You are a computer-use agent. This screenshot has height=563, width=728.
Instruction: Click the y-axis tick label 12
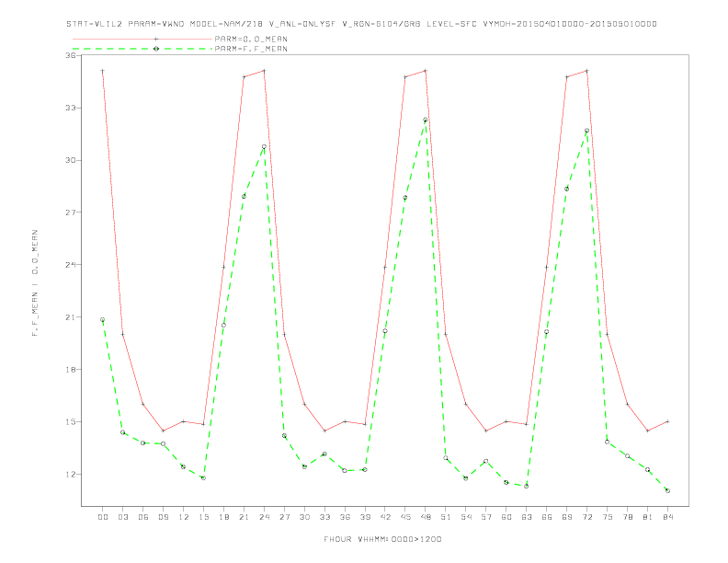[x=70, y=475]
